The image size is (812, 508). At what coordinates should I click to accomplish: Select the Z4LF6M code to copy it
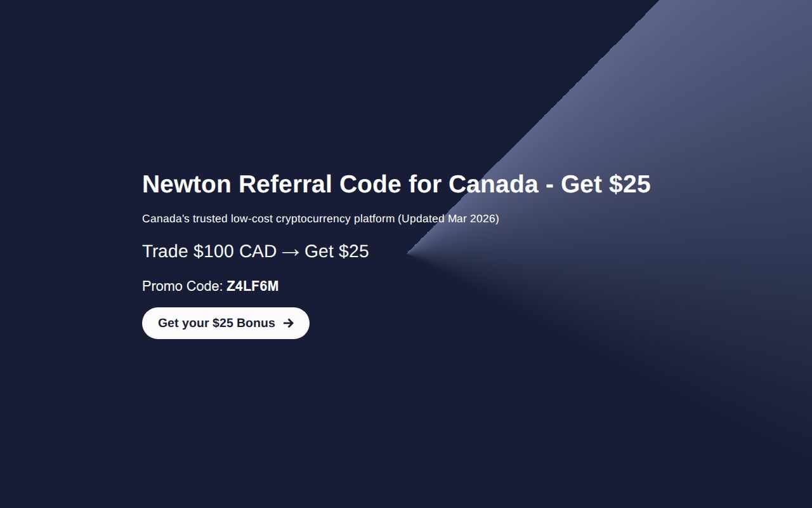point(252,286)
